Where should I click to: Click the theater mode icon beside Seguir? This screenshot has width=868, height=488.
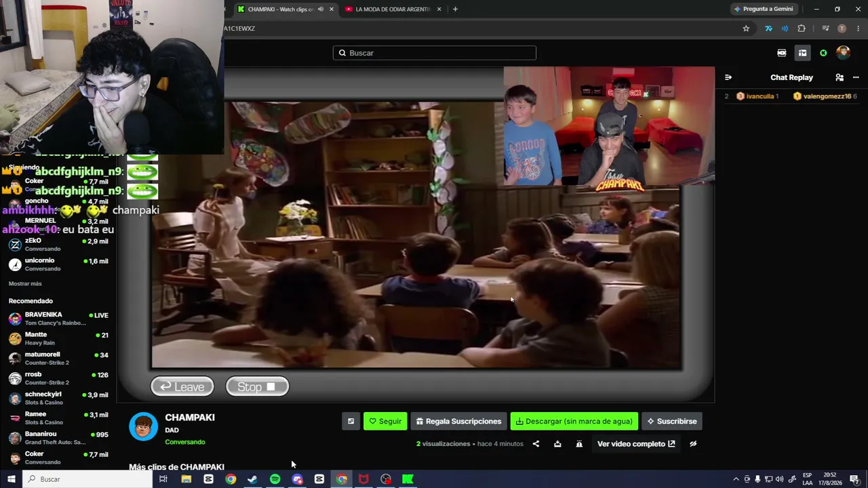pyautogui.click(x=351, y=421)
